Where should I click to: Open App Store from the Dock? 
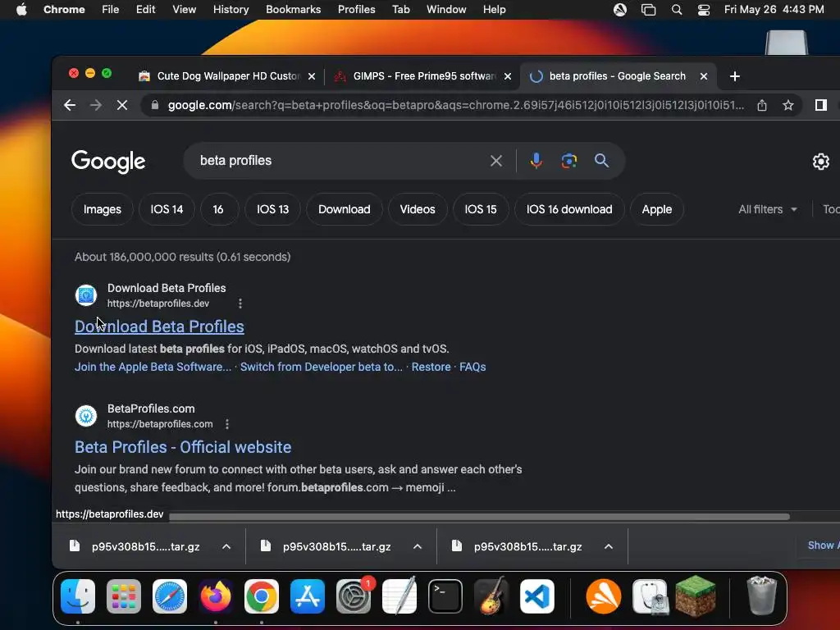click(x=308, y=596)
